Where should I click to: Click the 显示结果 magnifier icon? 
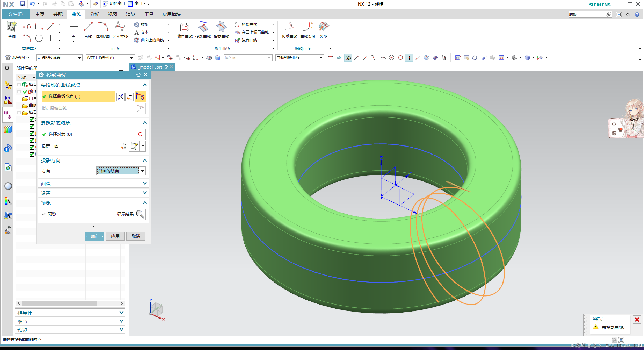tap(140, 214)
